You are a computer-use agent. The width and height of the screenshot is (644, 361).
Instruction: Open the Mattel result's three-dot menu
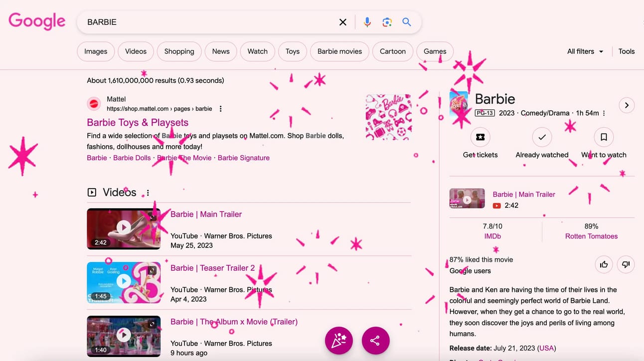[x=221, y=109]
